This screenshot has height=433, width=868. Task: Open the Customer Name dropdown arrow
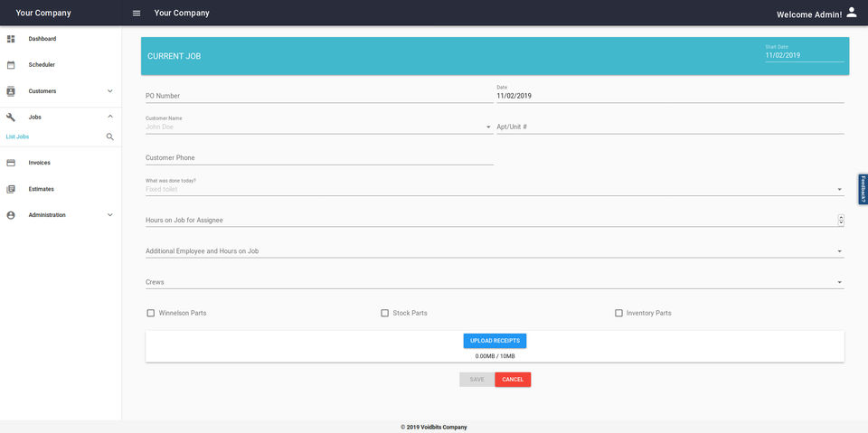[488, 127]
